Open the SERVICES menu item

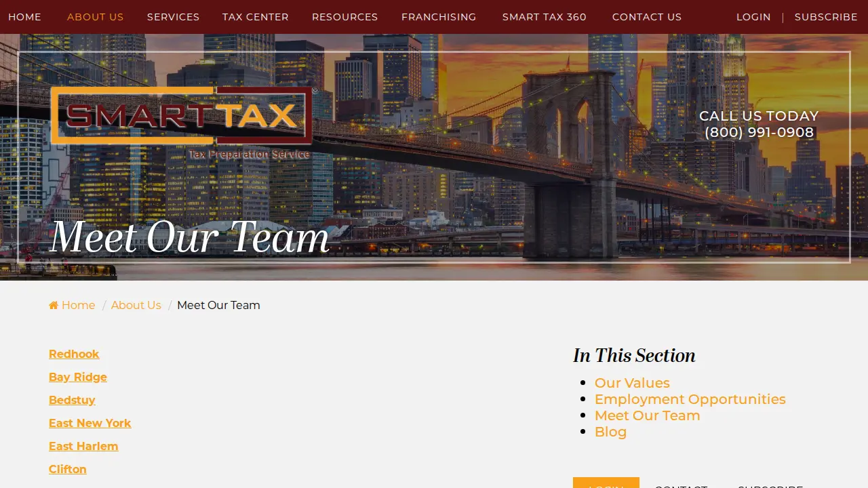click(173, 17)
